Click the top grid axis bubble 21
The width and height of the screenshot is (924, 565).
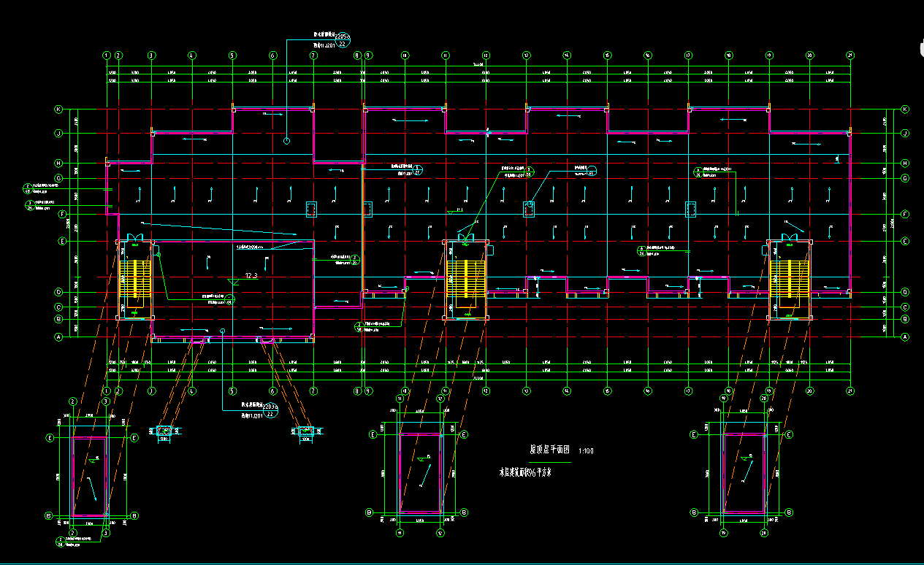[x=849, y=55]
